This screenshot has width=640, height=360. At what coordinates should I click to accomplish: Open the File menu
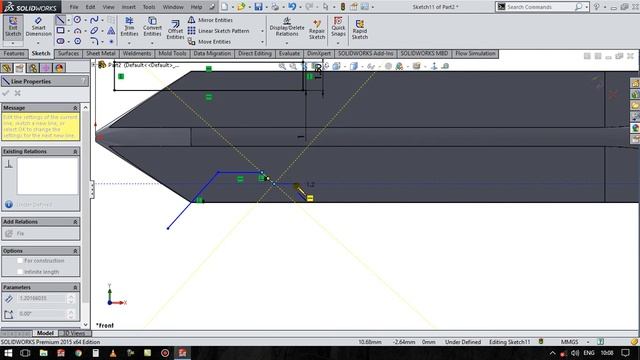74,7
